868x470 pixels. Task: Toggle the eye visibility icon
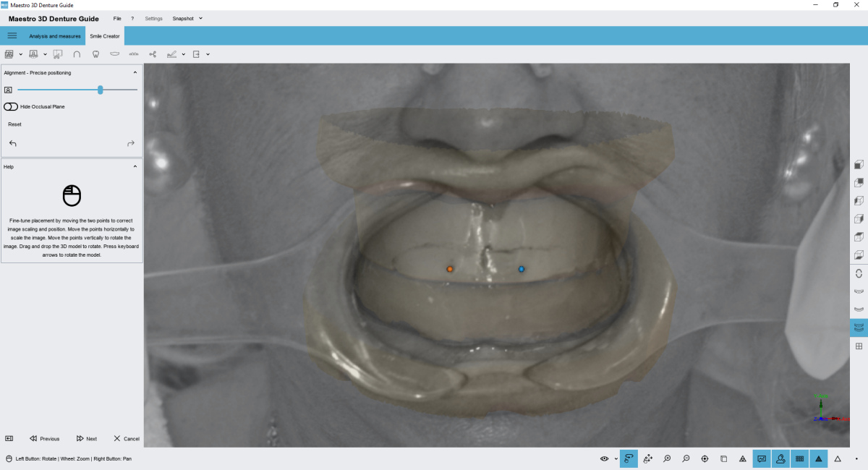[605, 458]
